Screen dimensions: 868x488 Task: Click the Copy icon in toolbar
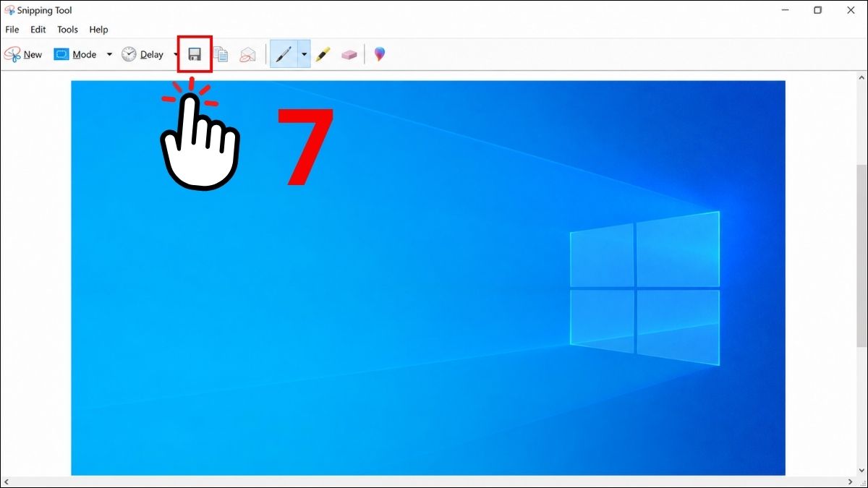point(221,54)
